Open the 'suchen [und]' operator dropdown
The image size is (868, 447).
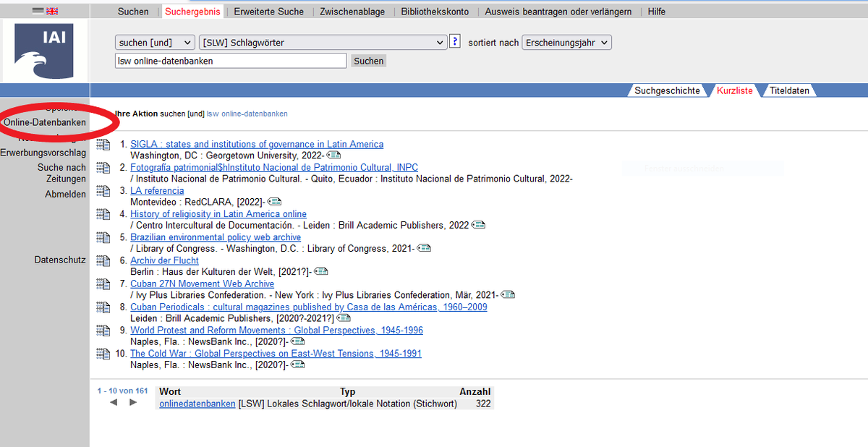(x=155, y=43)
